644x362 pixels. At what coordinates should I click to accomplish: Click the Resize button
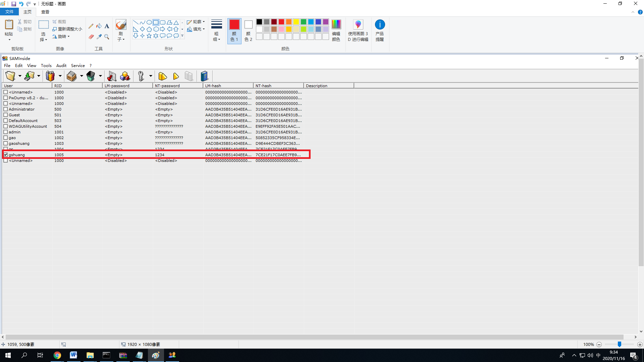click(67, 29)
